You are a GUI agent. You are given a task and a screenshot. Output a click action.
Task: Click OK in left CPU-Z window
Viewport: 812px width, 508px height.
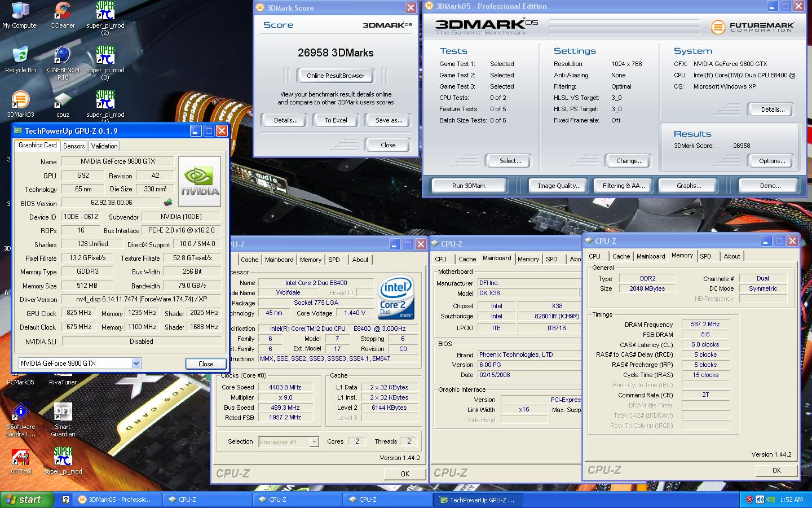point(405,474)
